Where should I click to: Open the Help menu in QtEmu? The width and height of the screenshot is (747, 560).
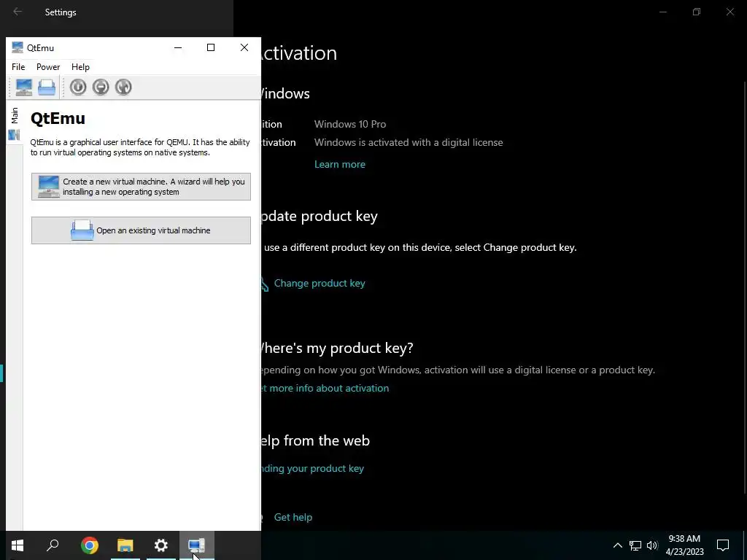[x=80, y=66]
